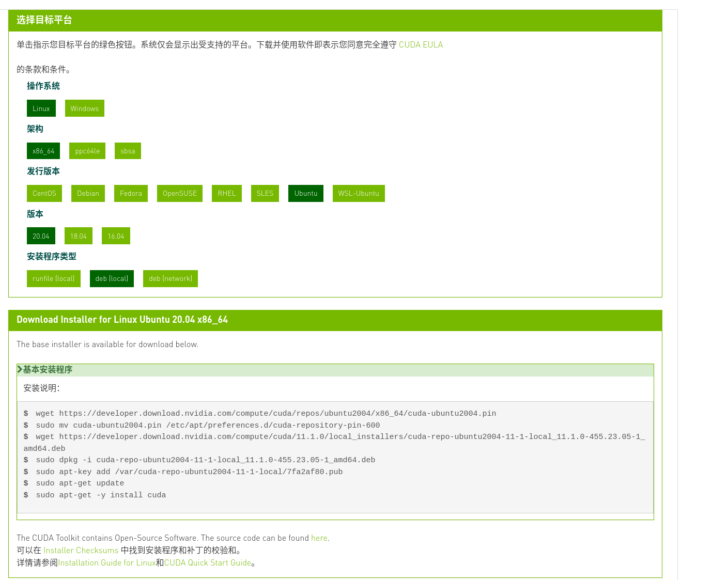This screenshot has height=580, width=728.
Task: Click the Download Installer for Linux Ubuntu header
Action: tap(122, 320)
